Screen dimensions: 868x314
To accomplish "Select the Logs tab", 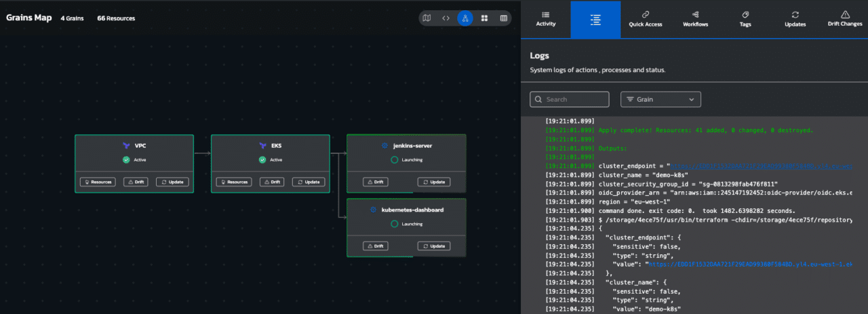I will [595, 19].
